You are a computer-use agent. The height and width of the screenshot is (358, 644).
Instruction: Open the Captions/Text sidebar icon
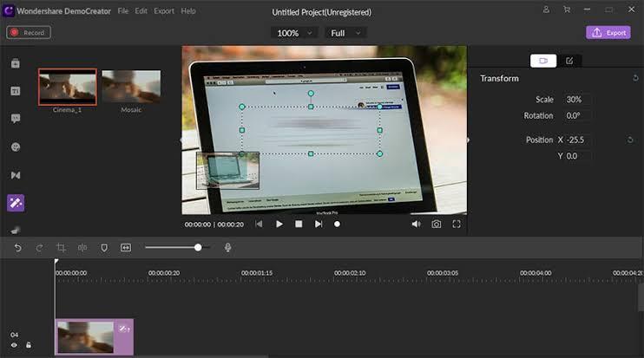16,91
